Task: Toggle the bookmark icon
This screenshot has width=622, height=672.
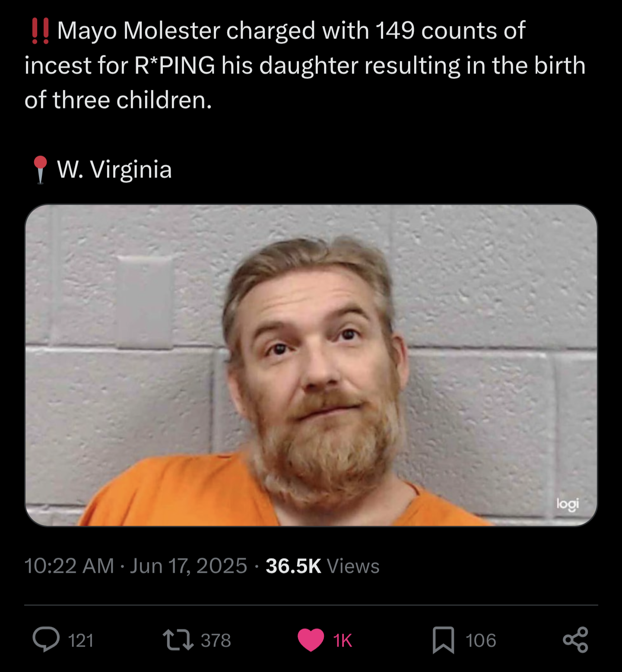Action: point(444,640)
